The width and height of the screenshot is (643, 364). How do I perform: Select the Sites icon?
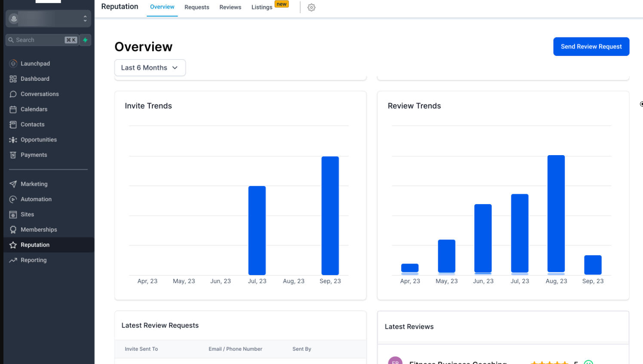[13, 214]
